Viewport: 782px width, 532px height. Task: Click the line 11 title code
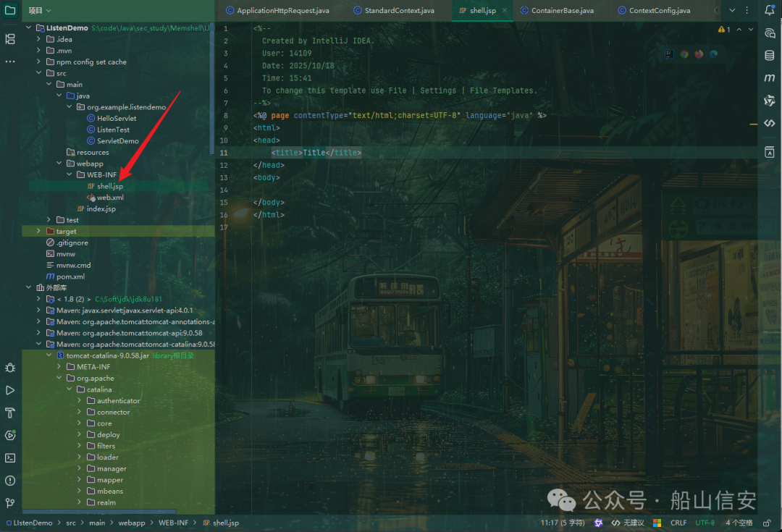tap(316, 153)
